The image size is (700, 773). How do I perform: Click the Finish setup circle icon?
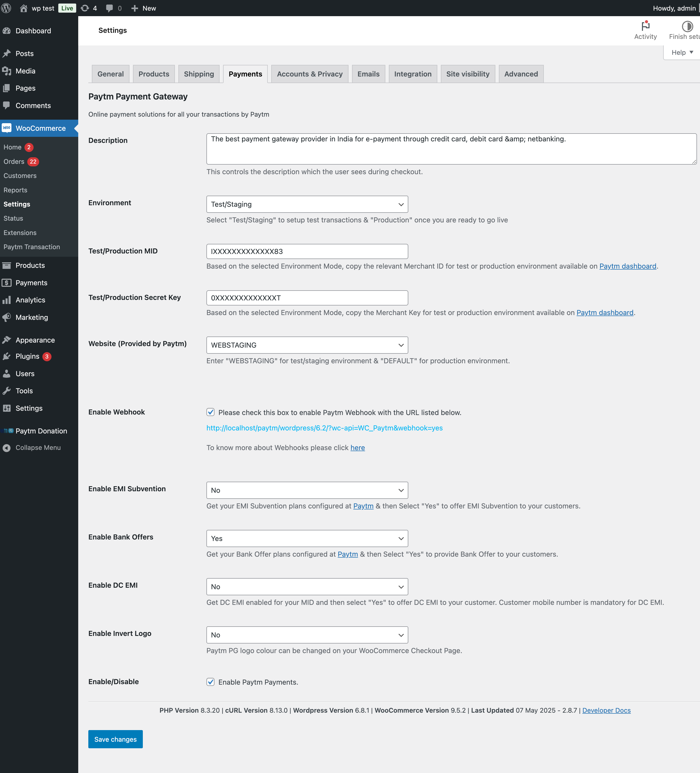coord(687,26)
